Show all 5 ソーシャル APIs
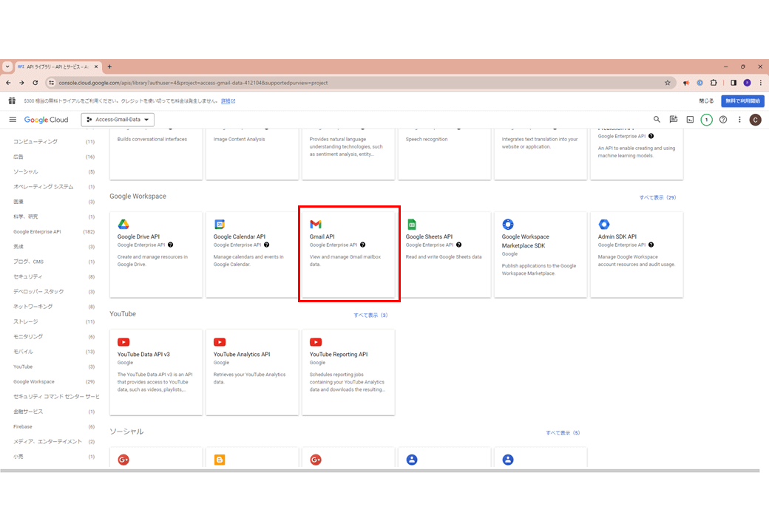 point(563,432)
